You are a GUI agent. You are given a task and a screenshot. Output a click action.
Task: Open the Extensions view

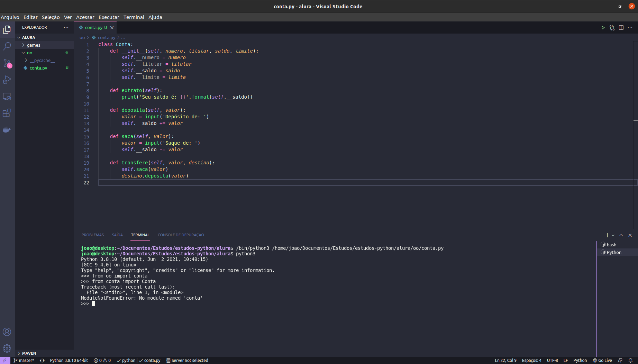7,113
